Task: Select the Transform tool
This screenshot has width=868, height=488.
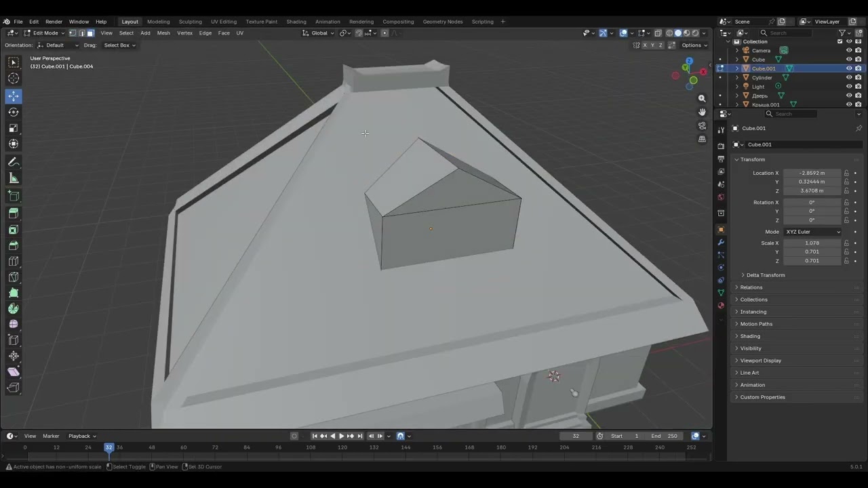Action: (14, 144)
